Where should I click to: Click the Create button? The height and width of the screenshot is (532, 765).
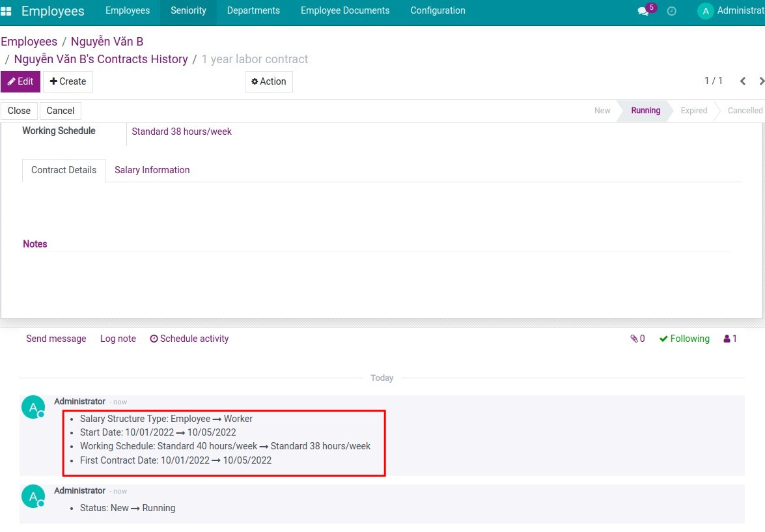[68, 81]
